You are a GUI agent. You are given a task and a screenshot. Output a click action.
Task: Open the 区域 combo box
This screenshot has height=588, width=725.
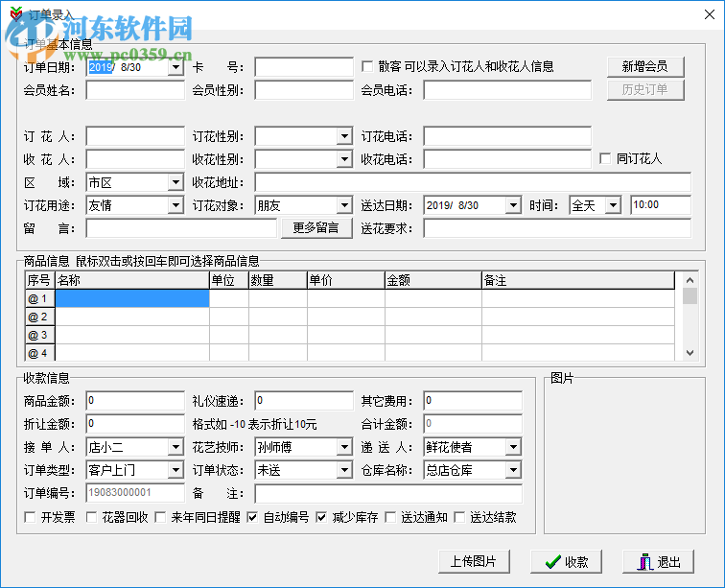click(x=175, y=183)
